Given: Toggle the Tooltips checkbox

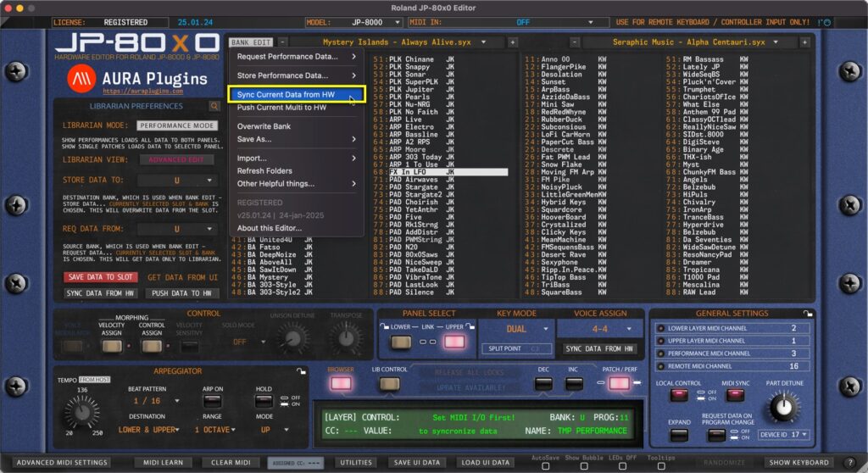Looking at the screenshot, I should (661, 466).
